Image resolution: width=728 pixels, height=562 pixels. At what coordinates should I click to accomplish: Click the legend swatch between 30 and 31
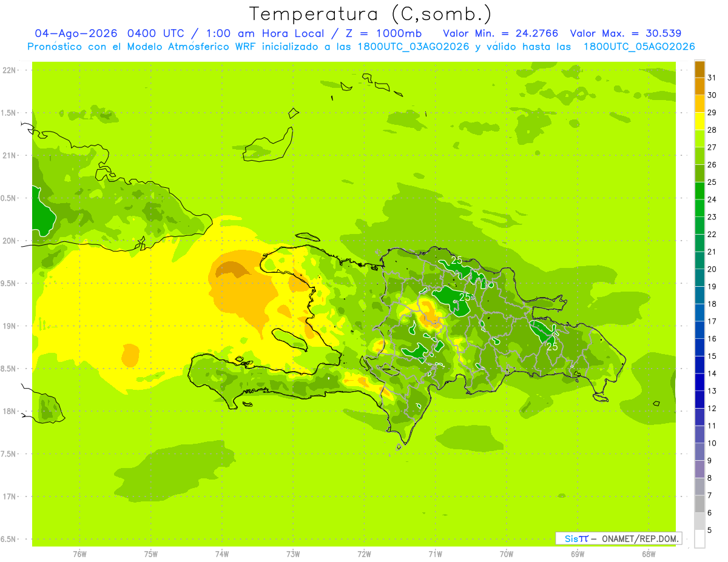point(699,86)
